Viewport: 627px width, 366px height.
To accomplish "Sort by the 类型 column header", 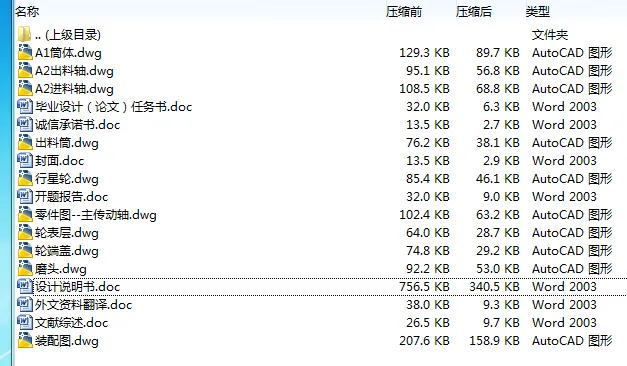I will point(538,12).
